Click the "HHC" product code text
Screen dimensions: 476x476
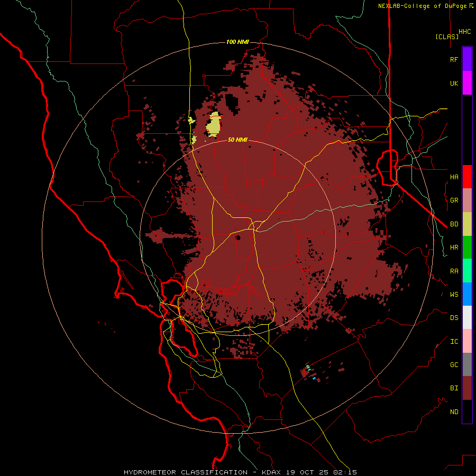[464, 32]
